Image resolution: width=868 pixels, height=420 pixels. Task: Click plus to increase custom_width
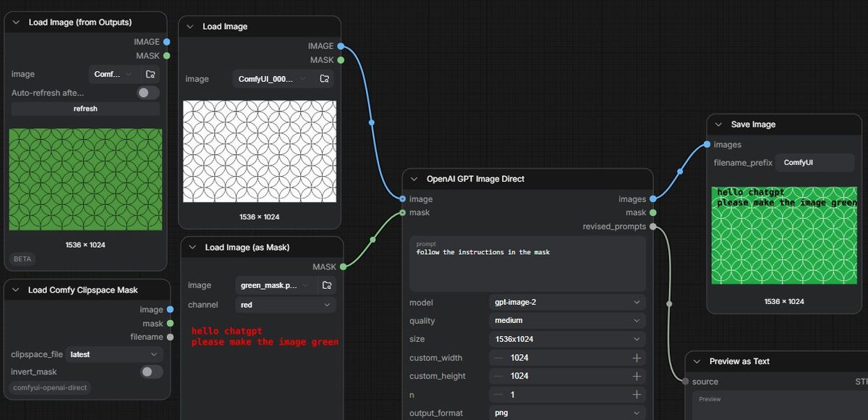point(637,358)
